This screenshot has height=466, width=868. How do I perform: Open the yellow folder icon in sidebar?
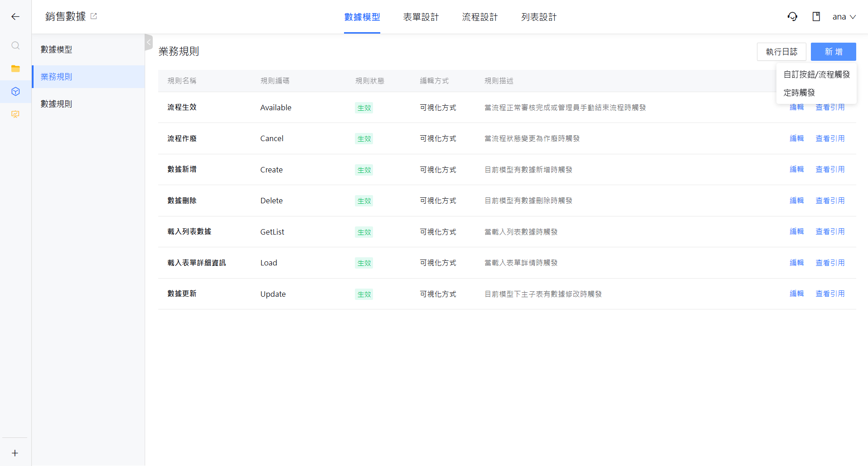[x=15, y=69]
